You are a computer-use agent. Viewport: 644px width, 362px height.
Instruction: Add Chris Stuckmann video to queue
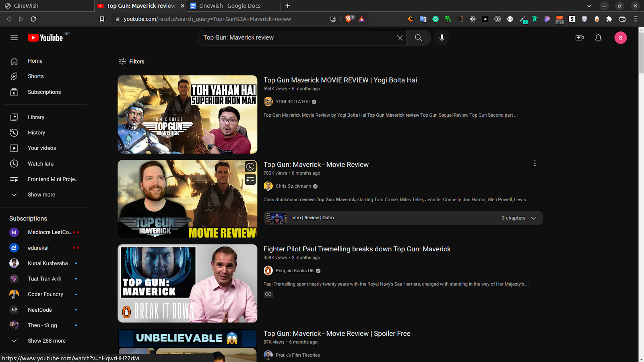click(x=250, y=179)
